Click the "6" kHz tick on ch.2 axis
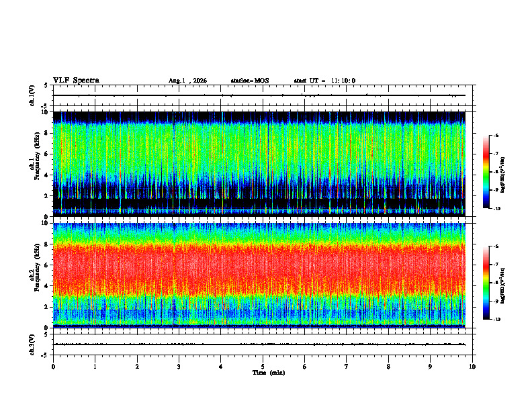 coord(46,265)
